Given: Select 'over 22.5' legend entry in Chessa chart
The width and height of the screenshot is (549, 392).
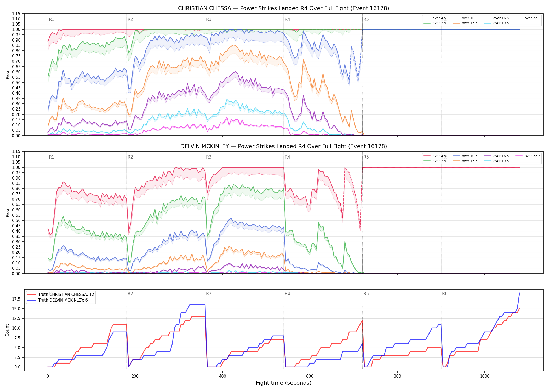Looking at the screenshot, I should pos(528,18).
